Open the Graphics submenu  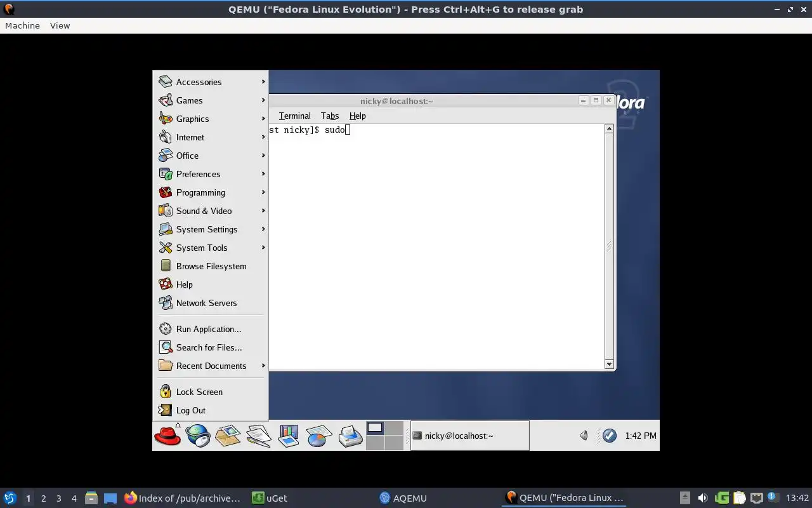point(211,119)
